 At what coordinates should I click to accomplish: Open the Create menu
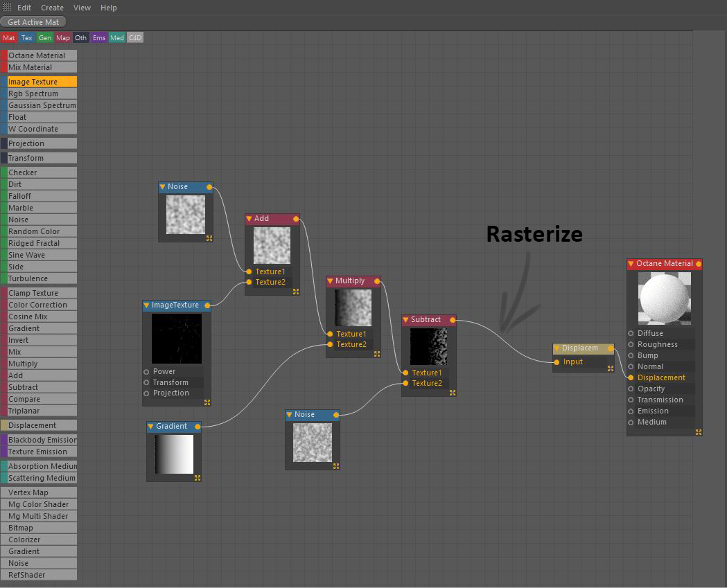[52, 8]
